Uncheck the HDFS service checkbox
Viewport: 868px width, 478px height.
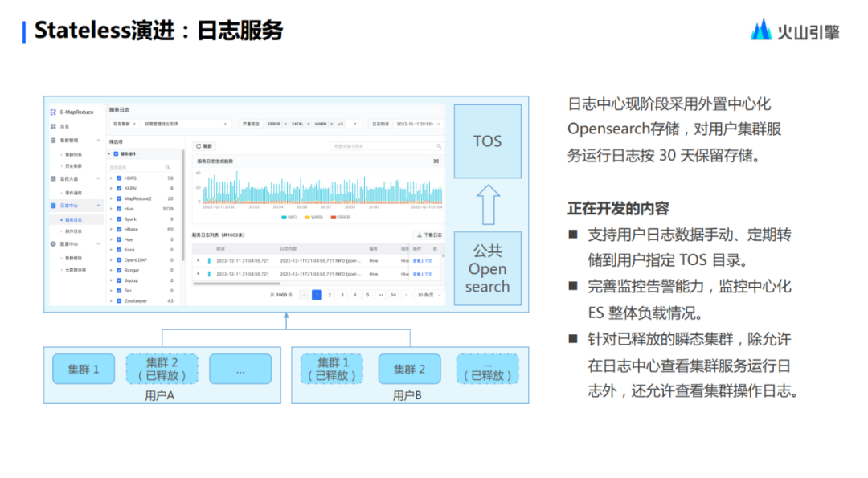119,178
